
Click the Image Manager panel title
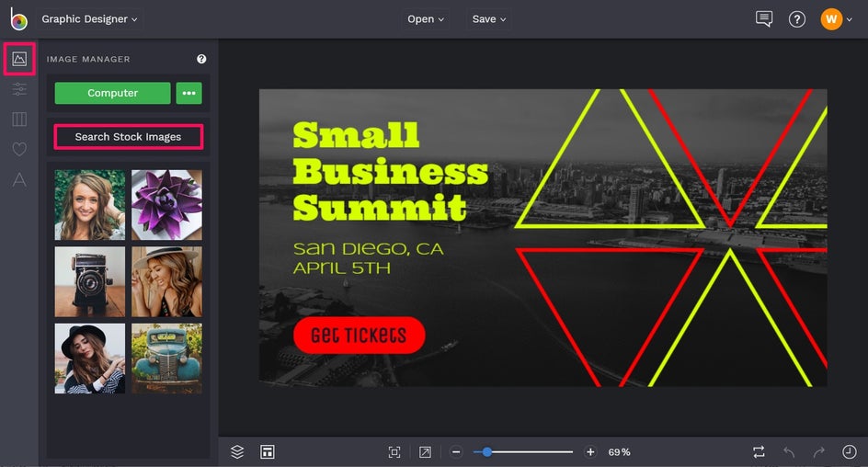point(88,59)
